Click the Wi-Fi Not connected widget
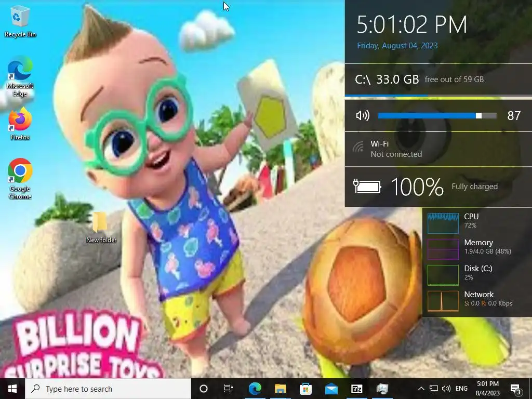 pos(438,149)
